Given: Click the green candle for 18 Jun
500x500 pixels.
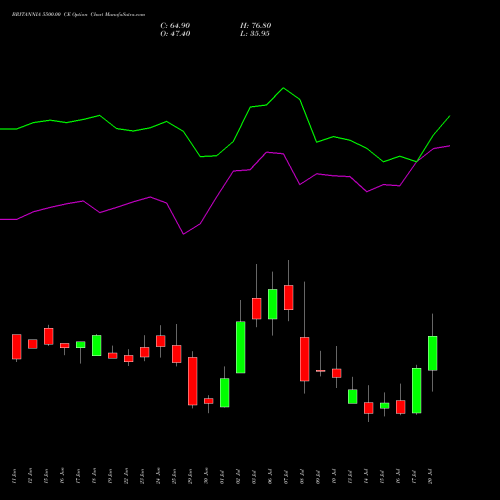Looking at the screenshot, I should [x=97, y=346].
